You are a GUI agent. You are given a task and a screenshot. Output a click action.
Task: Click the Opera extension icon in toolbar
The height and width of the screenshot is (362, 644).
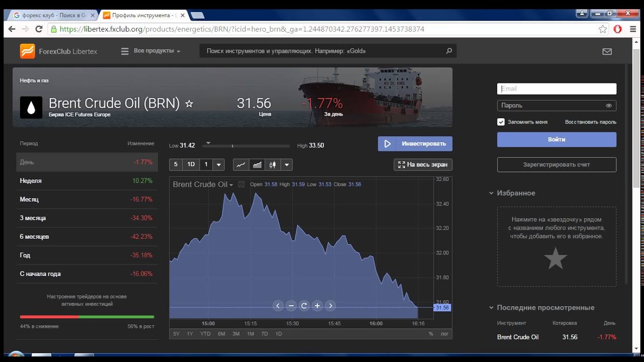(x=618, y=29)
